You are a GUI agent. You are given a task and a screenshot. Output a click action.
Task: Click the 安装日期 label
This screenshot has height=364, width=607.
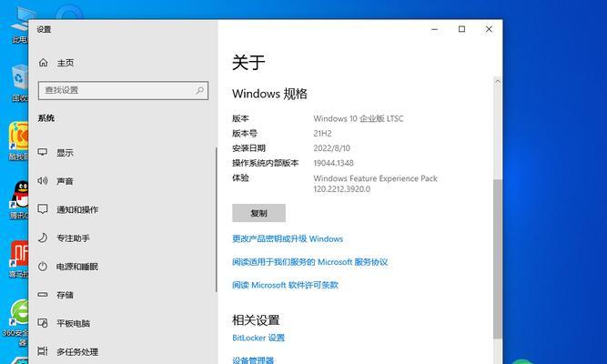click(x=248, y=148)
